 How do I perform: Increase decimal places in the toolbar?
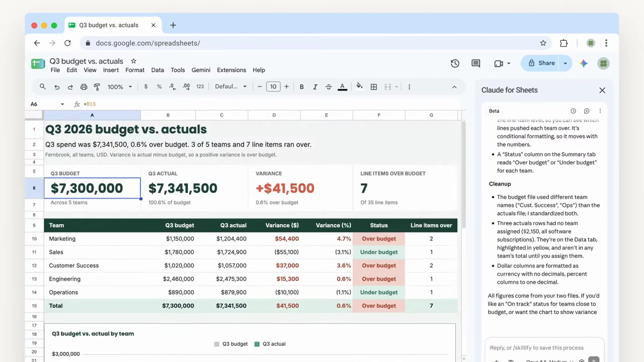[x=186, y=86]
